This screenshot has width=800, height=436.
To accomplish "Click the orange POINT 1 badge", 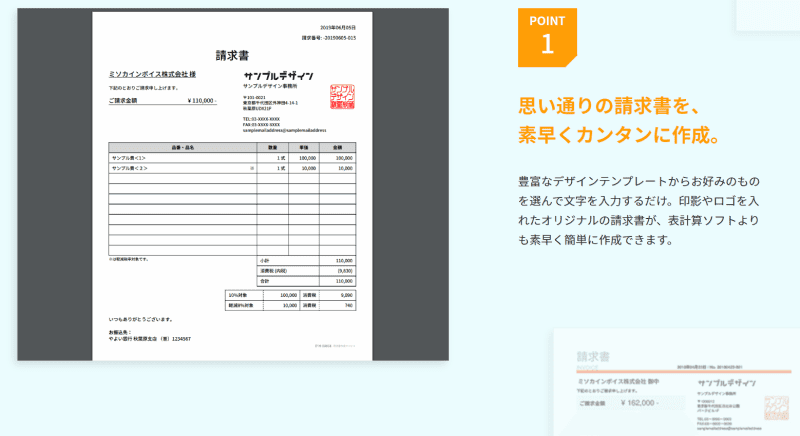I will tap(547, 37).
